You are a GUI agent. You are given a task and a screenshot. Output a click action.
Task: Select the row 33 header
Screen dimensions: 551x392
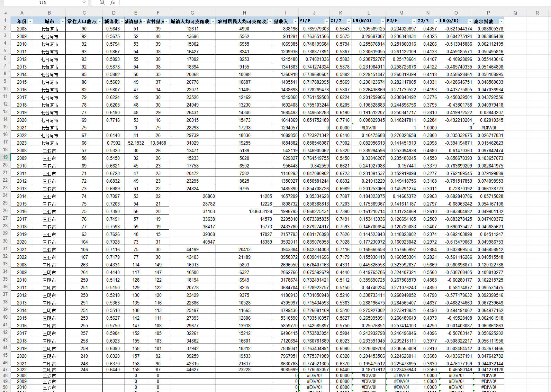click(x=5, y=264)
